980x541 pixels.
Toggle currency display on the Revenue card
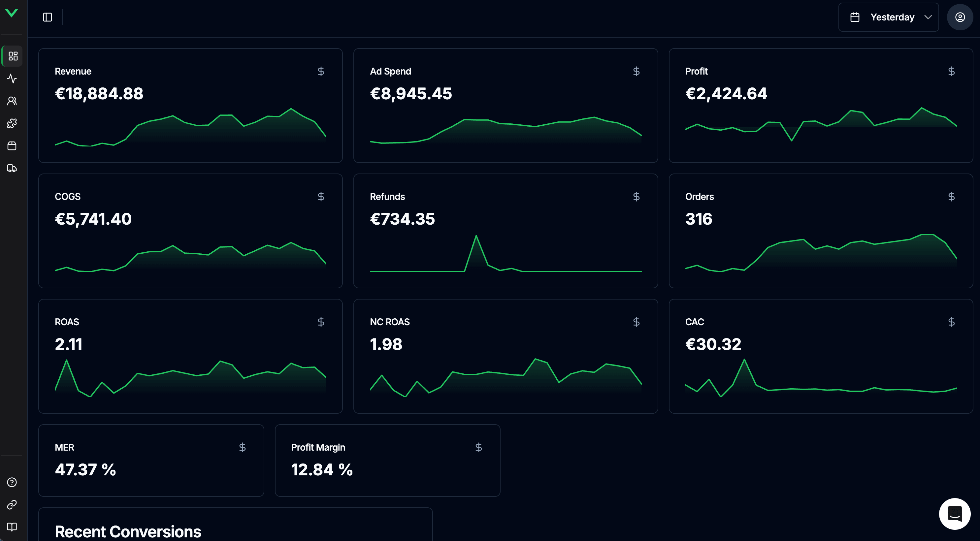tap(321, 71)
